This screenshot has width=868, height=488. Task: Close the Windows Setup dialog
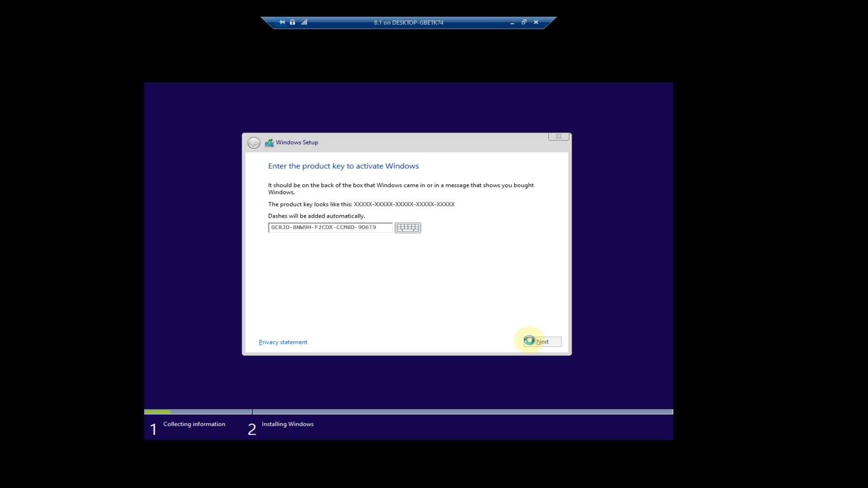[558, 136]
